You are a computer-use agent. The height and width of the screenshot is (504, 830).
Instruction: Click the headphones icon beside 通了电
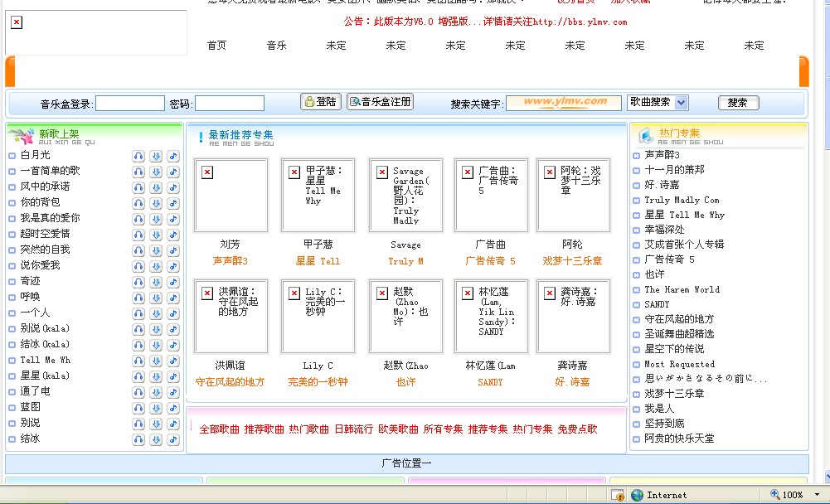[138, 392]
